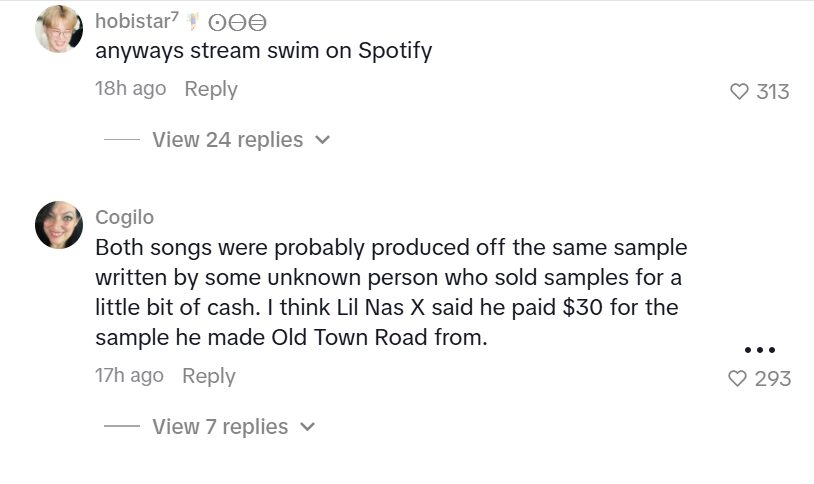Like hobistar's comment with the heart icon
Viewport: 814px width, 484px height.
[x=739, y=92]
